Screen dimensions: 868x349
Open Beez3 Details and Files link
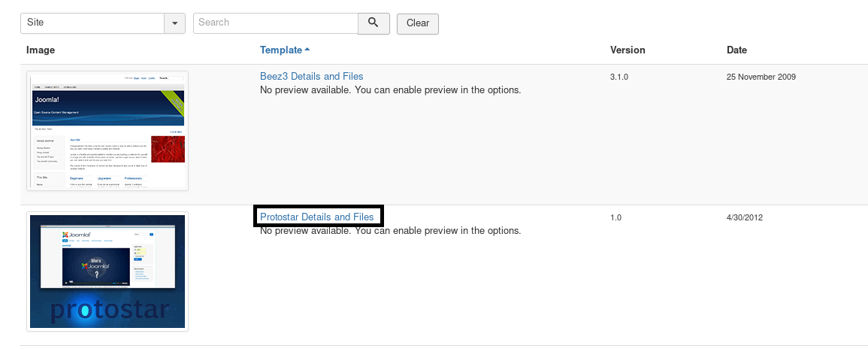click(x=312, y=77)
